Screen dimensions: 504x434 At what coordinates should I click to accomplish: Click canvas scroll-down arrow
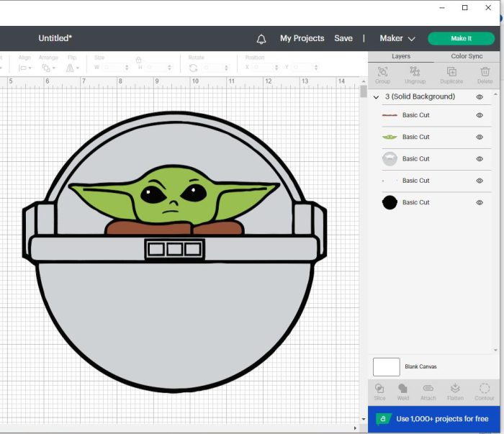364,419
